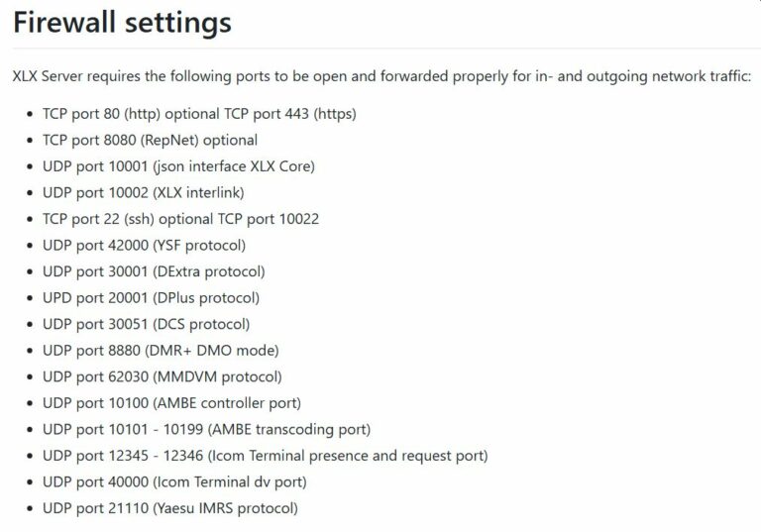Click the TCP port 80 (http) line
This screenshot has width=761, height=532.
click(199, 114)
